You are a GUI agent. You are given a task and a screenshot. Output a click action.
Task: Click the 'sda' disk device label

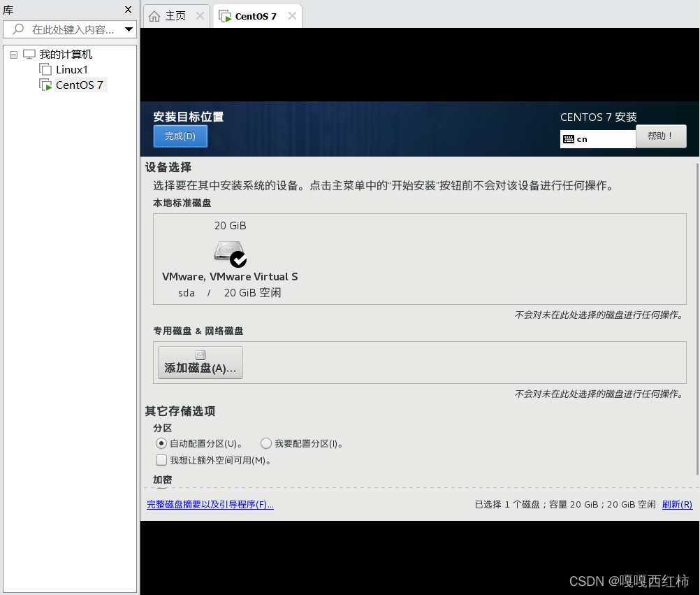point(186,293)
